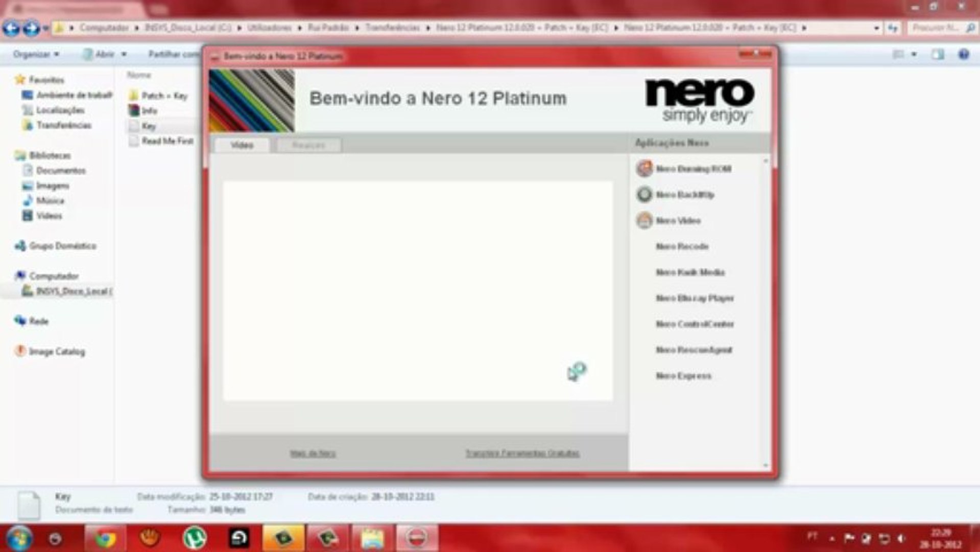The height and width of the screenshot is (552, 980).
Task: Open the Documentos library
Action: click(x=61, y=171)
